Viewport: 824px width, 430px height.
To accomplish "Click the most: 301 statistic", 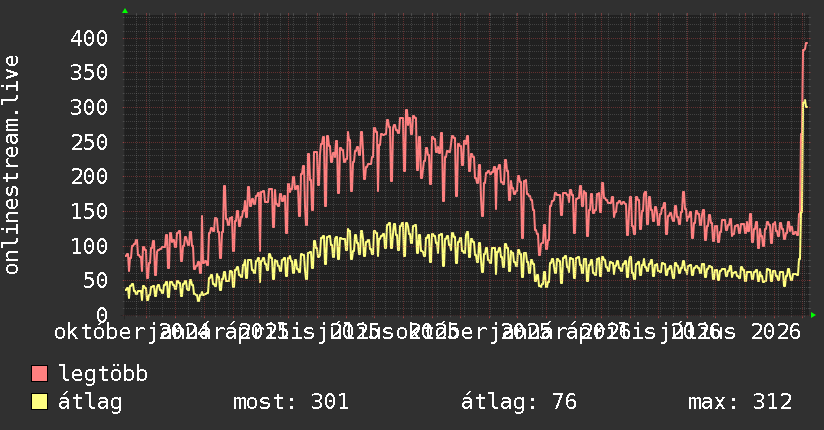I will click(291, 402).
